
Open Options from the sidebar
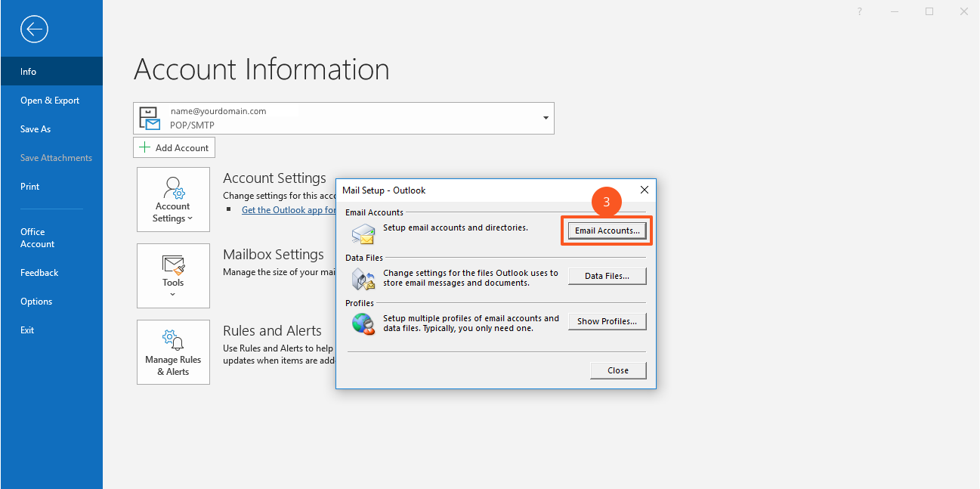(36, 302)
